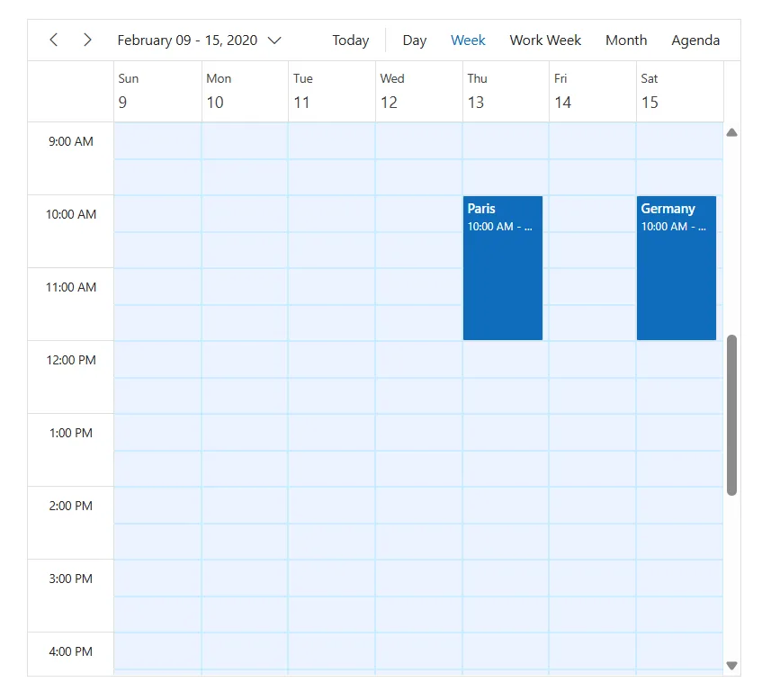The height and width of the screenshot is (700, 780).
Task: Click the vertical scrollbar thumb
Action: pyautogui.click(x=731, y=415)
